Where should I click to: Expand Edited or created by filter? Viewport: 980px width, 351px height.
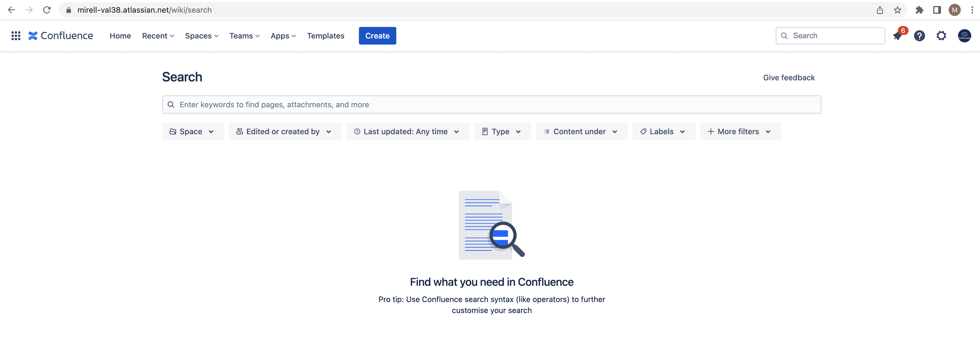[x=285, y=131]
